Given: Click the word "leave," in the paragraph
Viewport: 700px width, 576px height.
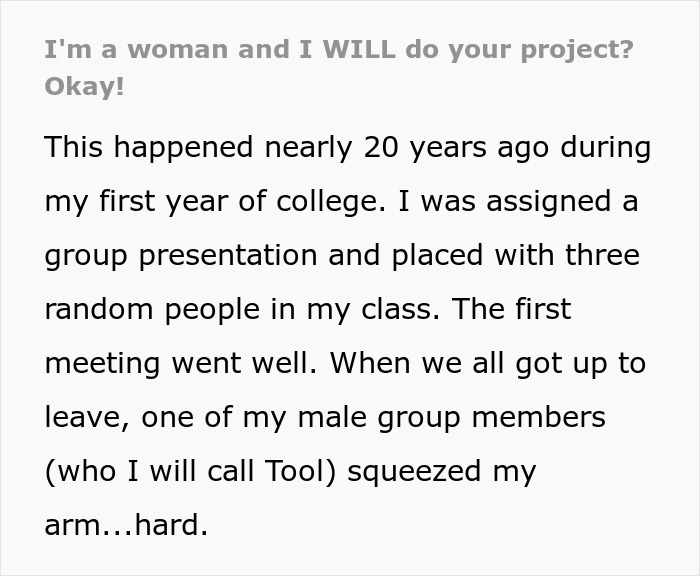Looking at the screenshot, I should (87, 417).
